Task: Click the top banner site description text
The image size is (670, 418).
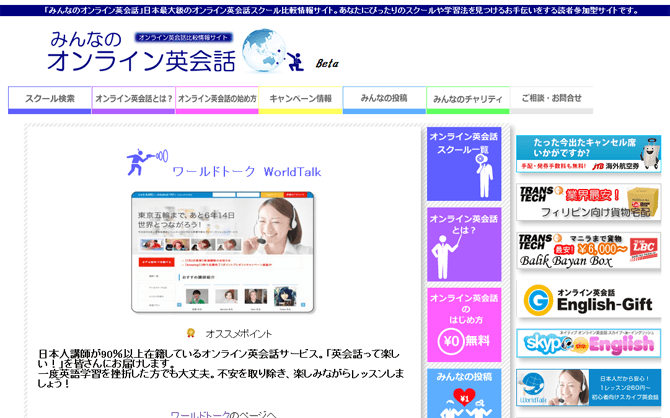Action: (x=341, y=10)
